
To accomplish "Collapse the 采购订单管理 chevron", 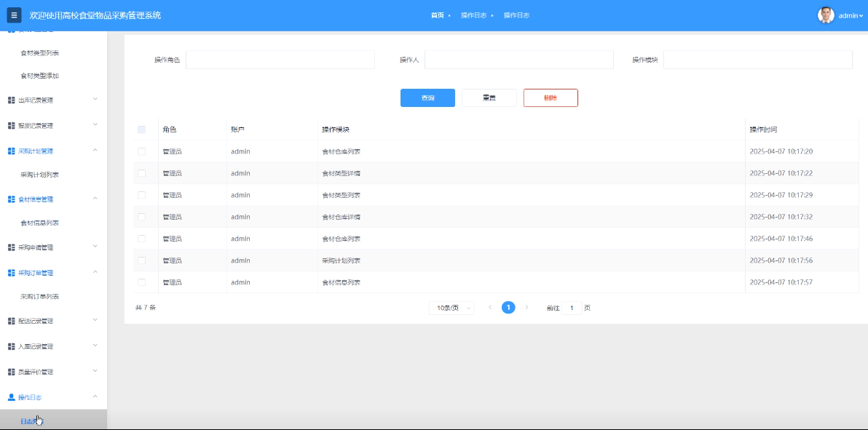I will click(95, 271).
